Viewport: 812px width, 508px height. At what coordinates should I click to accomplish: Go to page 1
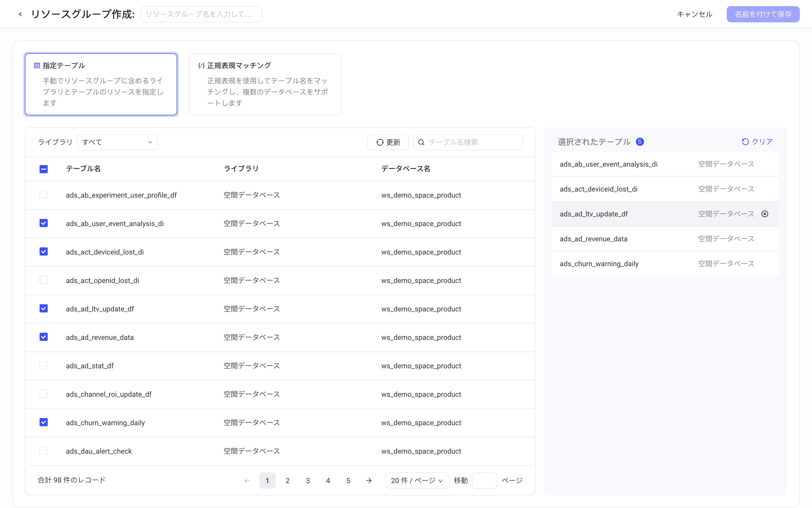[x=267, y=481]
